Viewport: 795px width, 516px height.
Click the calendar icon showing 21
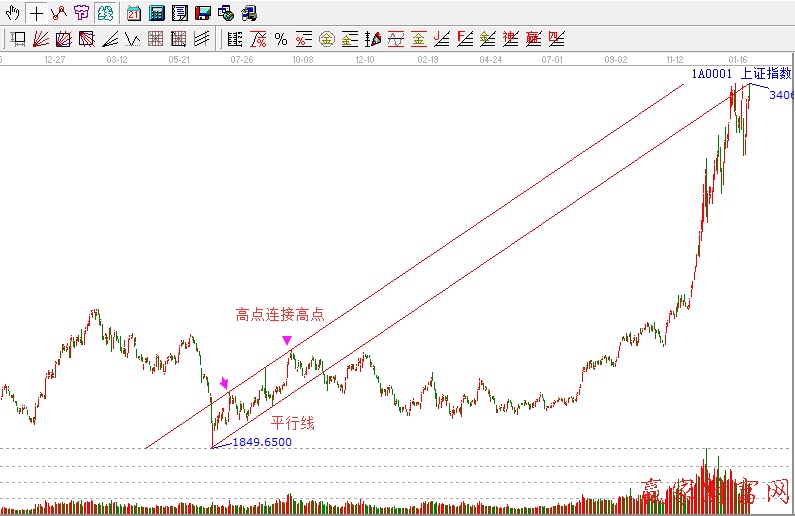[x=134, y=13]
